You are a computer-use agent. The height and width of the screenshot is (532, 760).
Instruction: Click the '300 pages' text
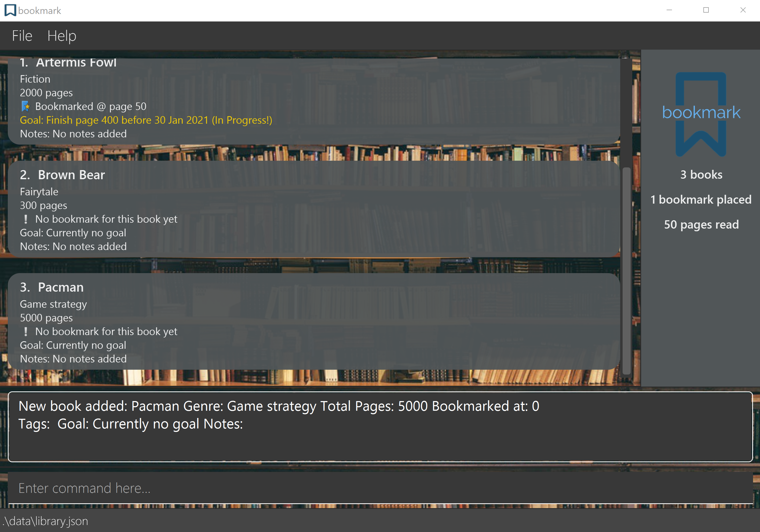point(43,206)
